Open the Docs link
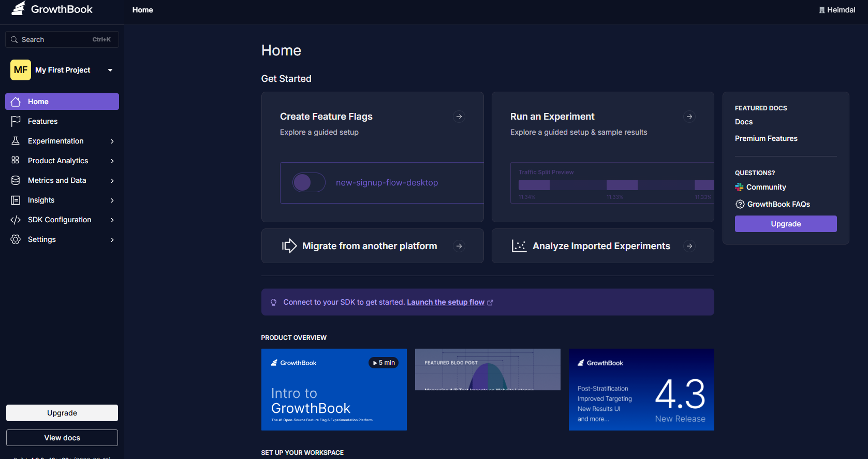 click(x=744, y=122)
